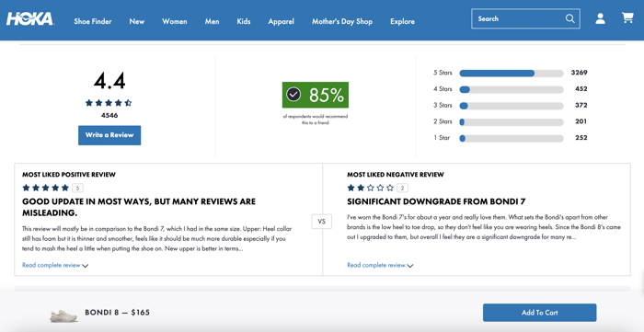This screenshot has height=332, width=644.
Task: Expand negative review via Read complete review
Action: [380, 265]
